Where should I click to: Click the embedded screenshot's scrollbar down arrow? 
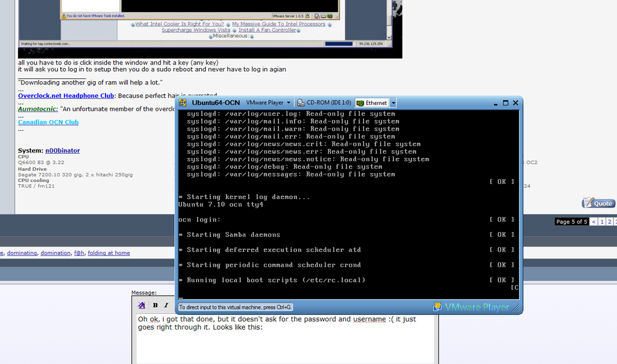click(x=389, y=37)
